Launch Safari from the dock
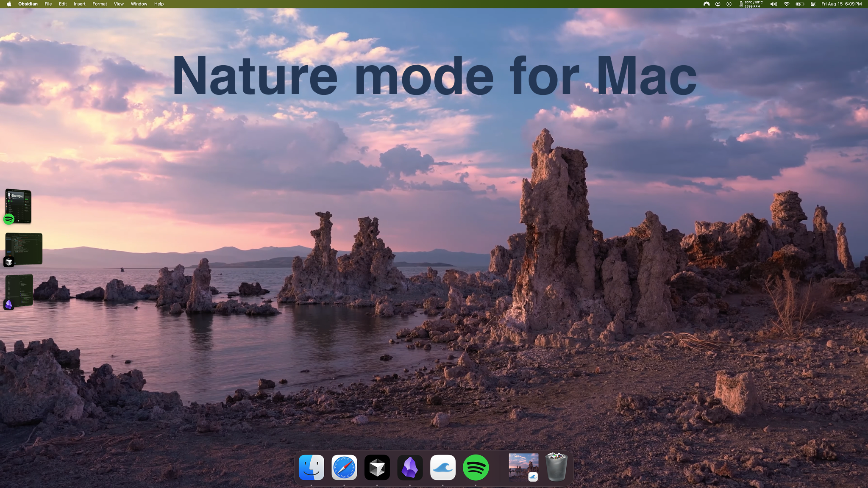The image size is (868, 488). coord(344,468)
